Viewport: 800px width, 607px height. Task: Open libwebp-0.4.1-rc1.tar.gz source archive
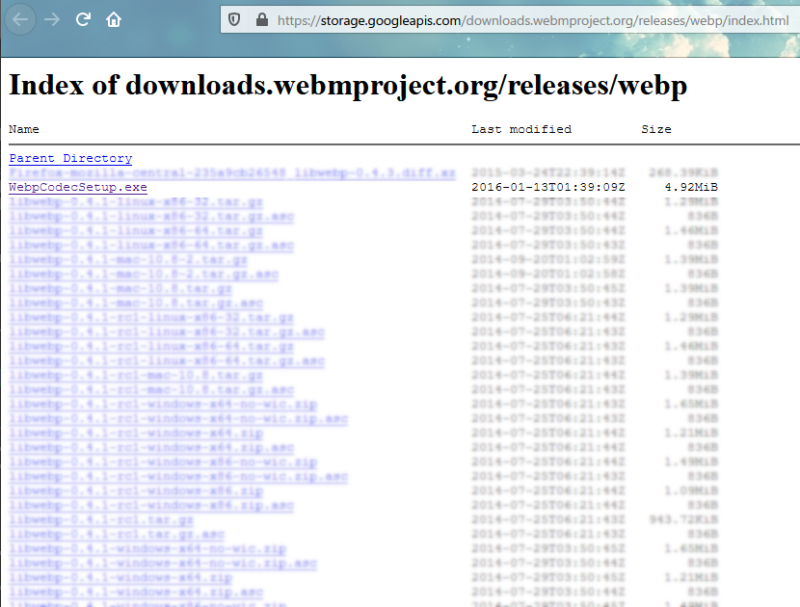101,520
